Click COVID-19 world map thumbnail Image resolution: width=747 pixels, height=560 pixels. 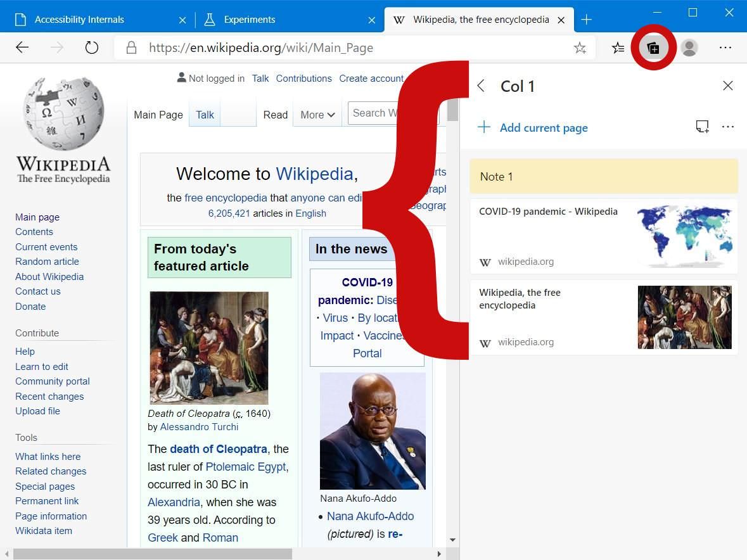point(684,237)
